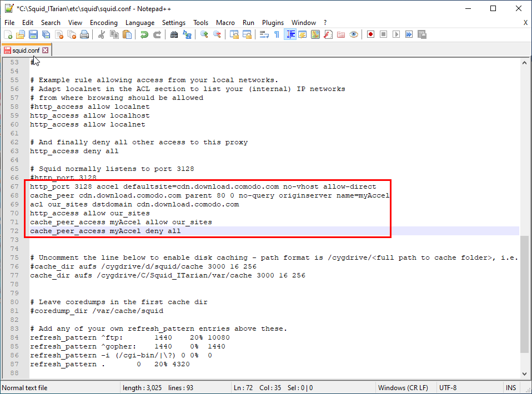The image size is (532, 394).
Task: Save the current file via toolbar icon
Action: point(33,34)
